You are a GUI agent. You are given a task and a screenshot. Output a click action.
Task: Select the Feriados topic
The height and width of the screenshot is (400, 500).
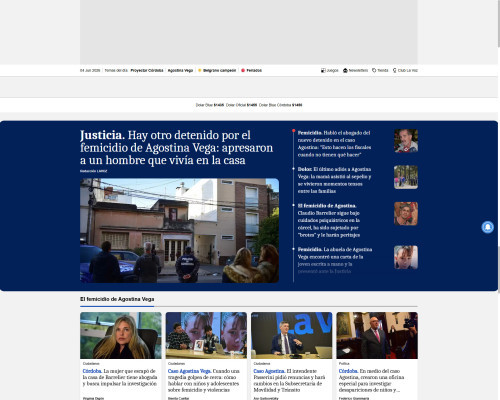point(252,70)
